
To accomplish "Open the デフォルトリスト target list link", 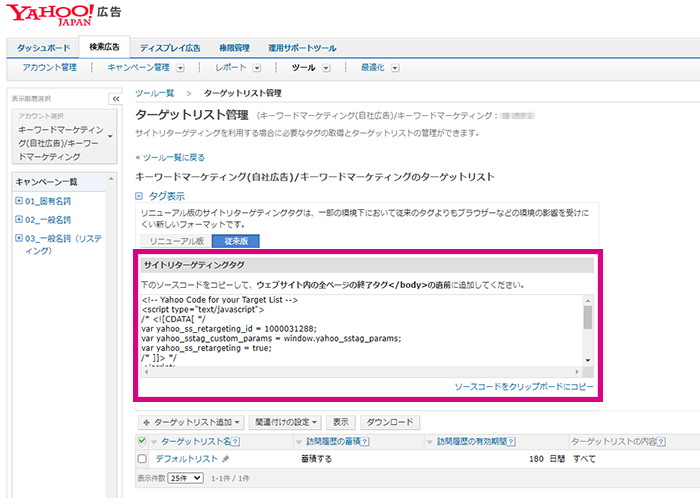I will point(187,459).
